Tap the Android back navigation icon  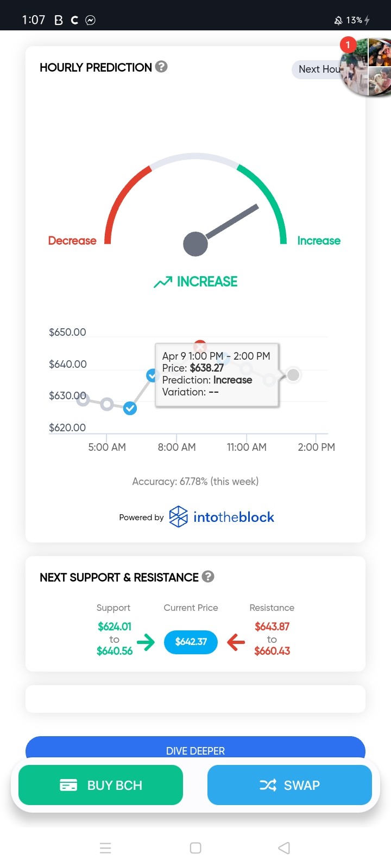click(x=284, y=848)
